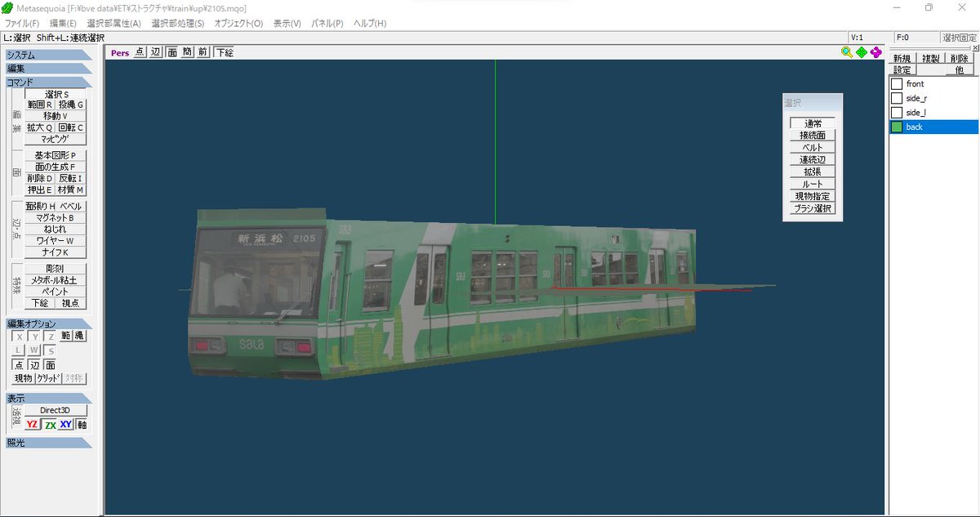The height and width of the screenshot is (517, 980).
Task: Open the 選択部属性(A) menu
Action: coord(114,24)
